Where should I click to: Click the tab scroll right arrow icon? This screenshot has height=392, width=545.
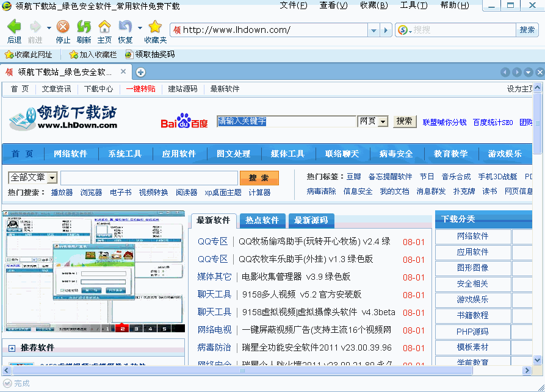(x=517, y=72)
